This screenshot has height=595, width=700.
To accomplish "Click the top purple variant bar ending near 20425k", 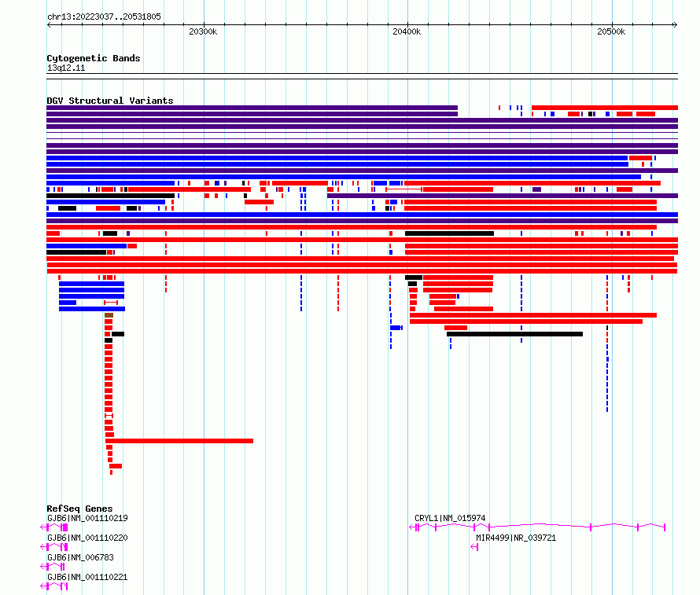I will coord(252,108).
